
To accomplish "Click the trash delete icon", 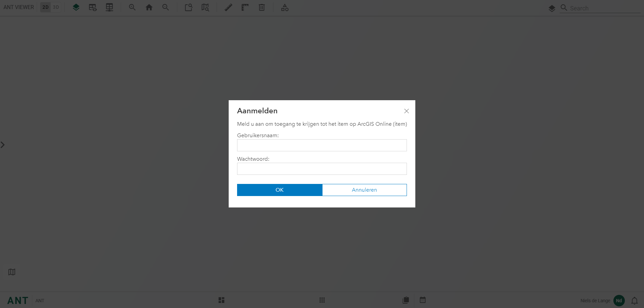I will click(262, 7).
